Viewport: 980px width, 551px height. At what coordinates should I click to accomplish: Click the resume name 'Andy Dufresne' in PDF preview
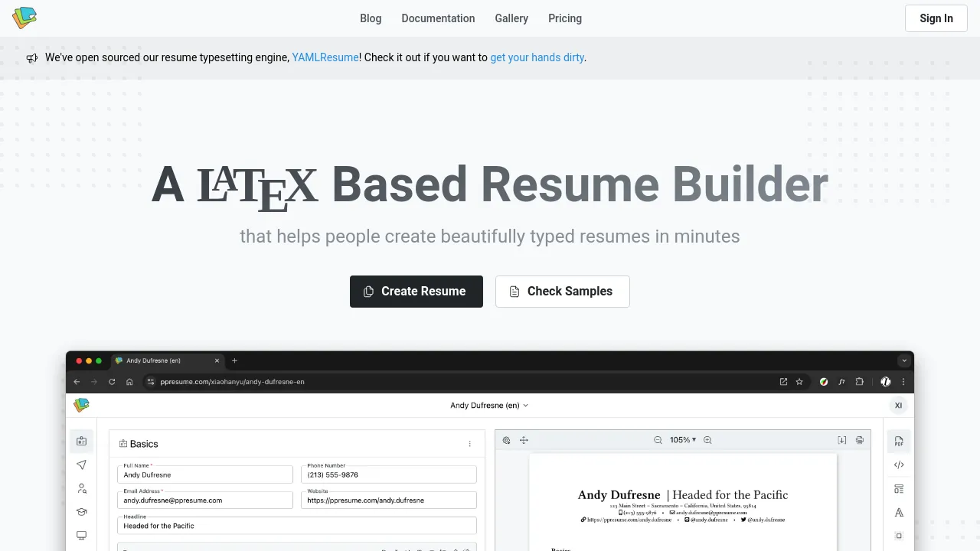click(x=619, y=495)
